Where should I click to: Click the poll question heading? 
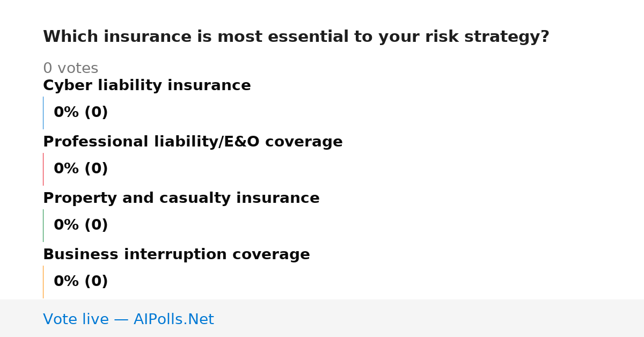pyautogui.click(x=296, y=37)
